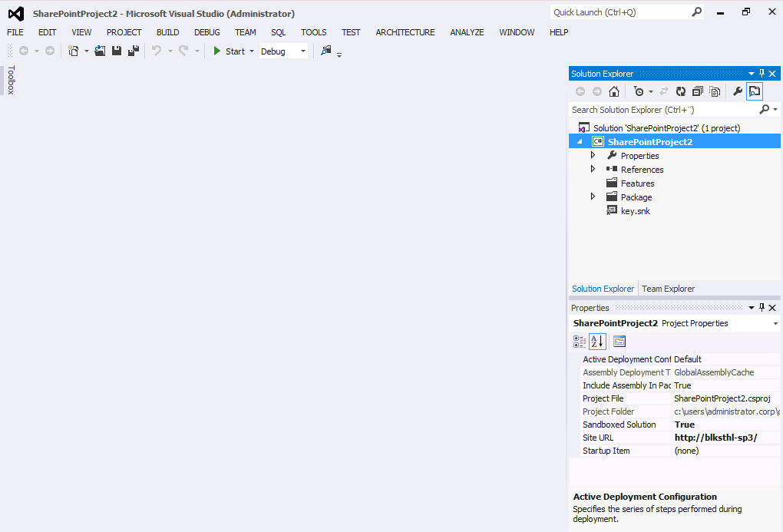
Task: Switch to the Team Explorer tab
Action: click(x=668, y=289)
